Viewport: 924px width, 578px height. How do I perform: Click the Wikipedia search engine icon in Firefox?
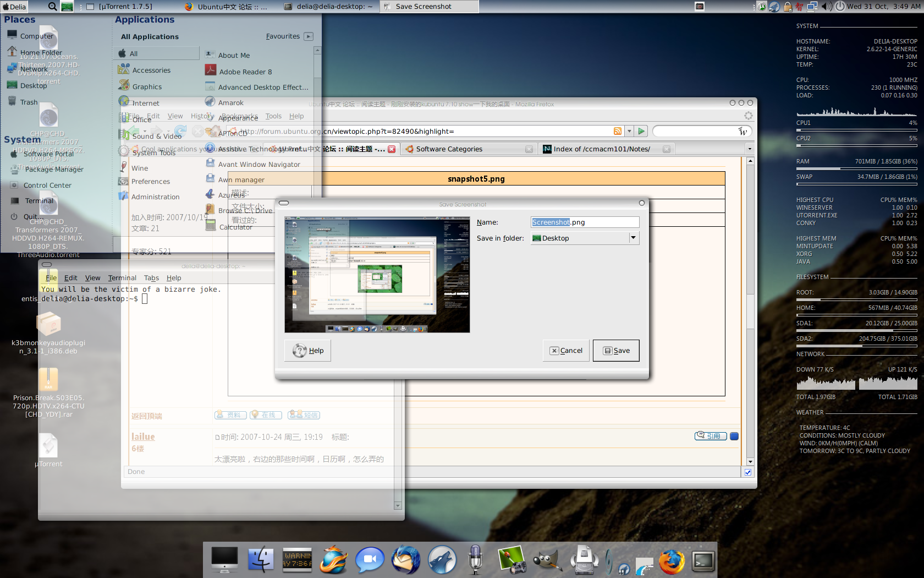click(x=743, y=131)
